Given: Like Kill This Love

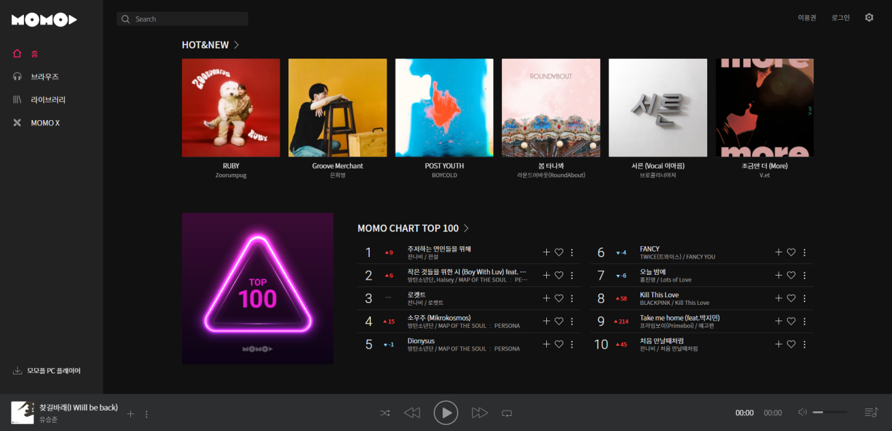Looking at the screenshot, I should (x=791, y=298).
